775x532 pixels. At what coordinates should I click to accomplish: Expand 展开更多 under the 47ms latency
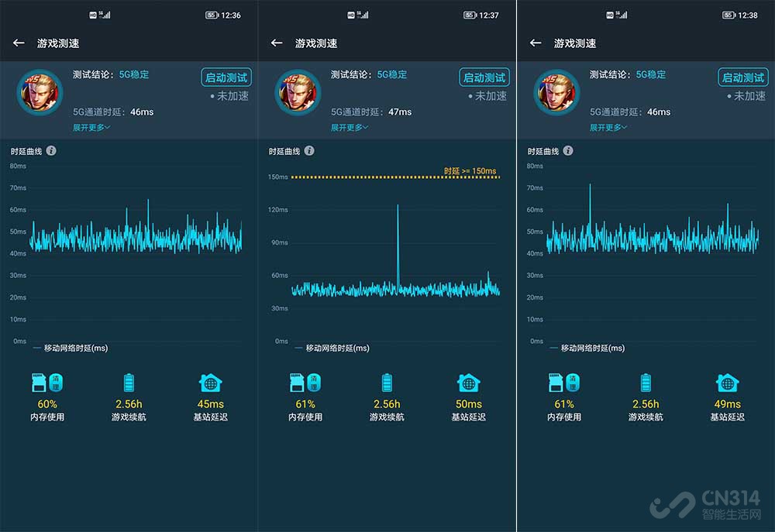click(x=350, y=127)
